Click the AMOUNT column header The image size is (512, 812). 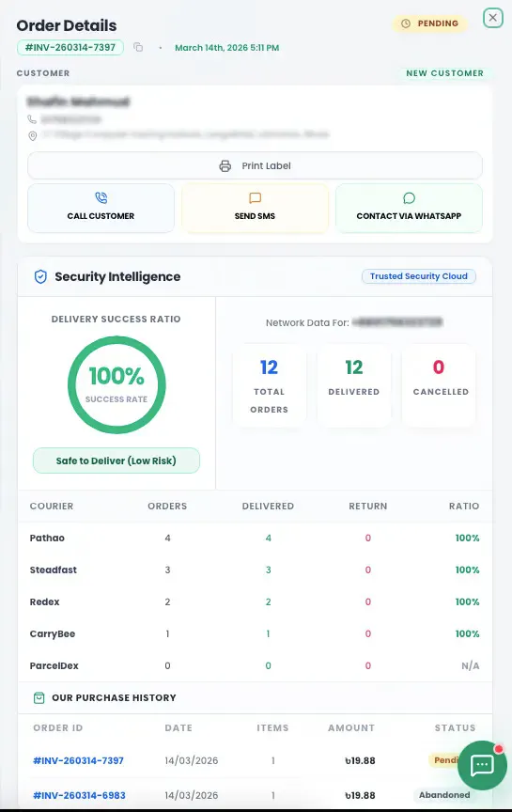coord(351,727)
